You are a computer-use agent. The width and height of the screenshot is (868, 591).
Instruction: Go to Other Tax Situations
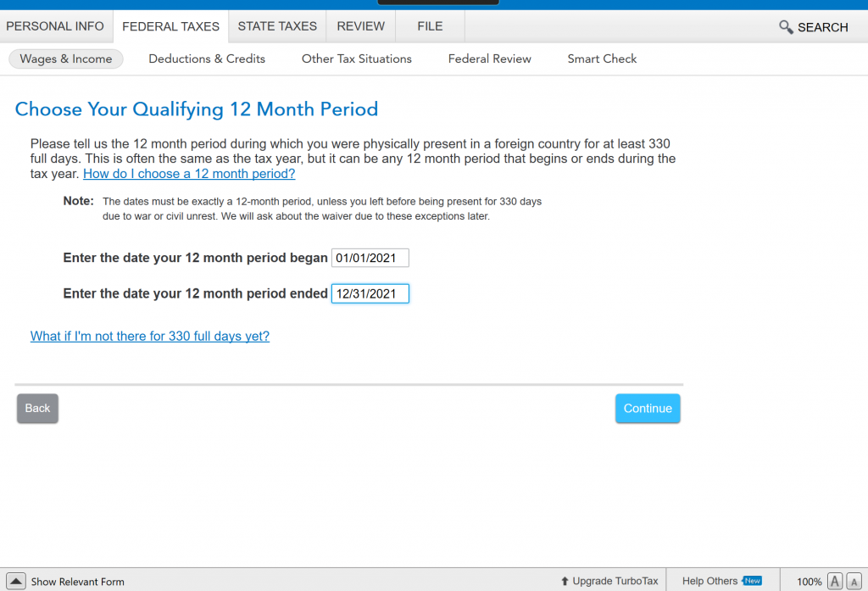click(x=357, y=59)
